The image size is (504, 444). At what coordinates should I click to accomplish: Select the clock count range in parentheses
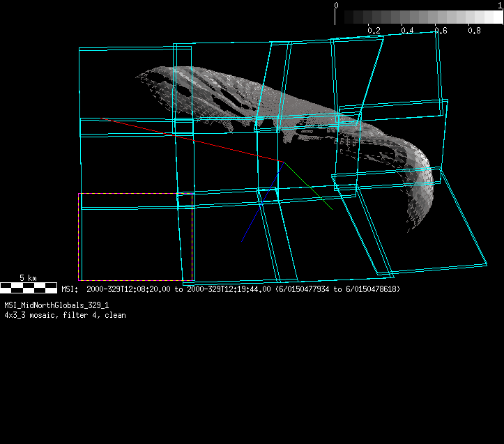[x=337, y=289]
